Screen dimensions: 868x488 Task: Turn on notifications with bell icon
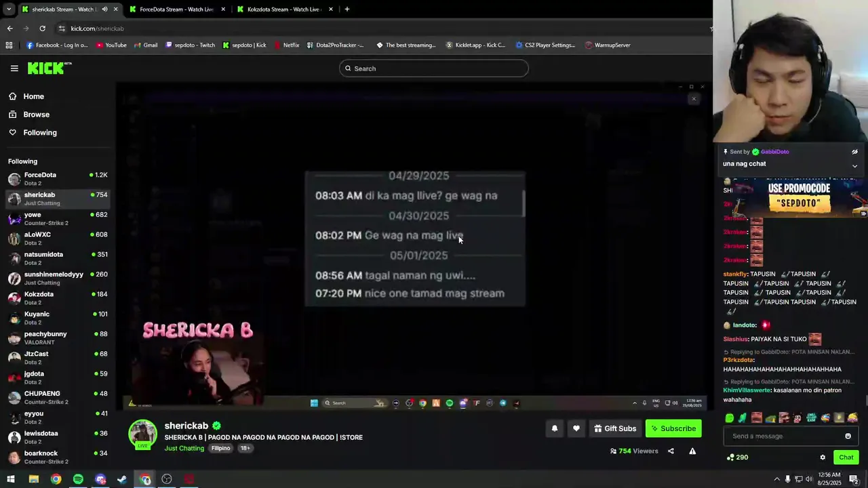[555, 428]
